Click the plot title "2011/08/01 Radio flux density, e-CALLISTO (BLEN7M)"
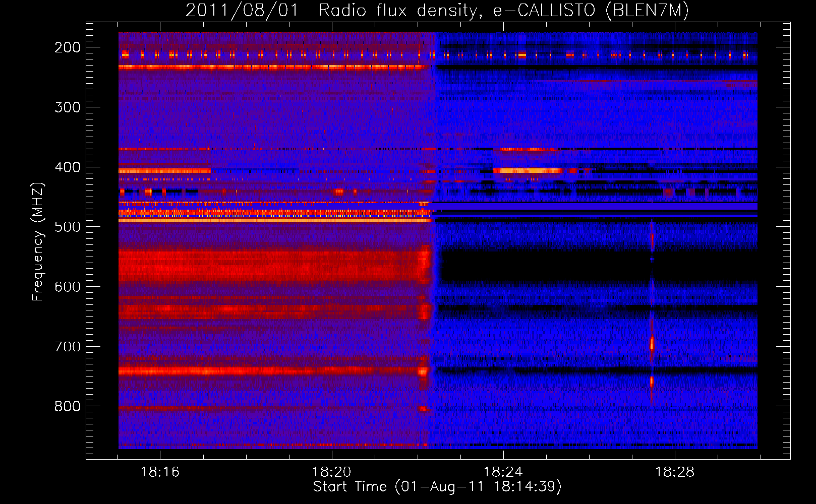 point(437,11)
